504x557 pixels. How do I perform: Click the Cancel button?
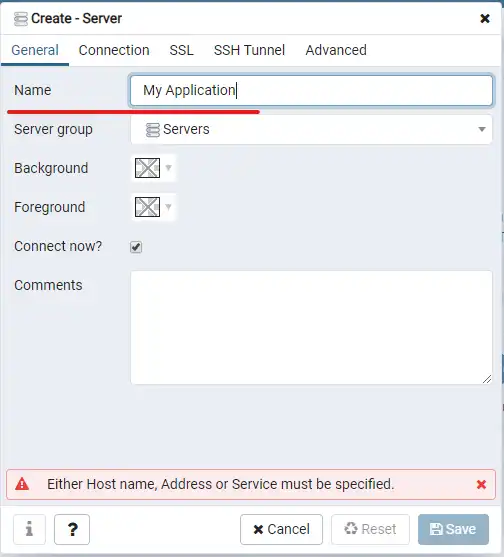coord(281,529)
